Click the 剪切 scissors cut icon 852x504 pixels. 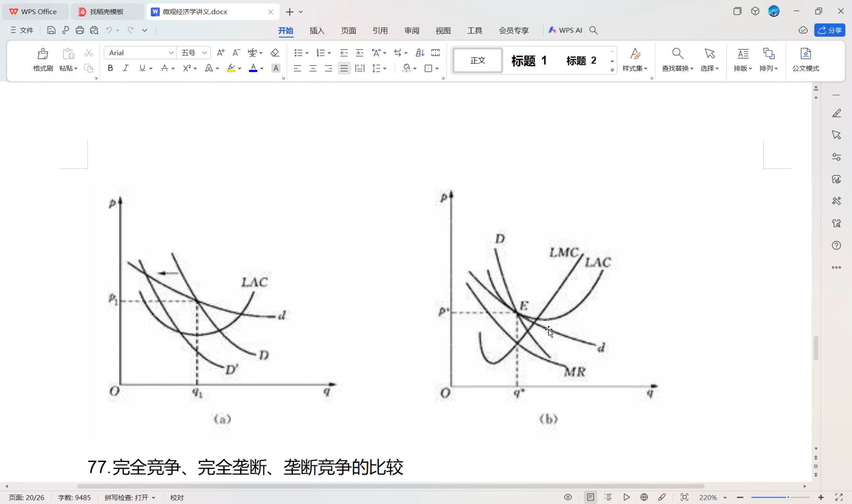pyautogui.click(x=88, y=52)
